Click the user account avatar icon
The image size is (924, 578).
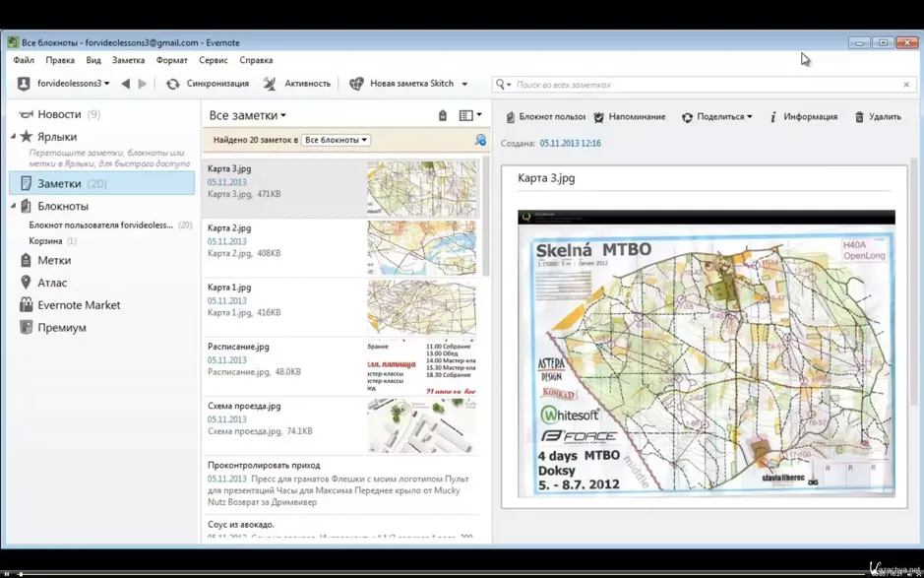[24, 84]
